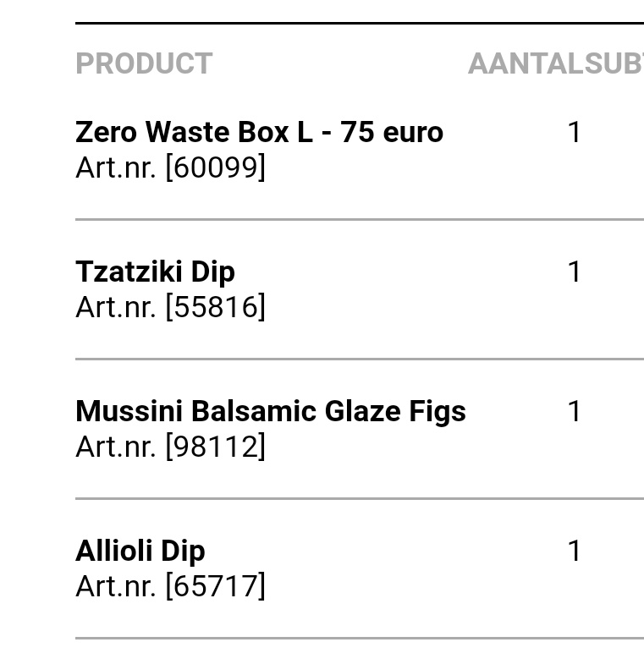
Task: Click the PRODUCT column header
Action: 144,63
